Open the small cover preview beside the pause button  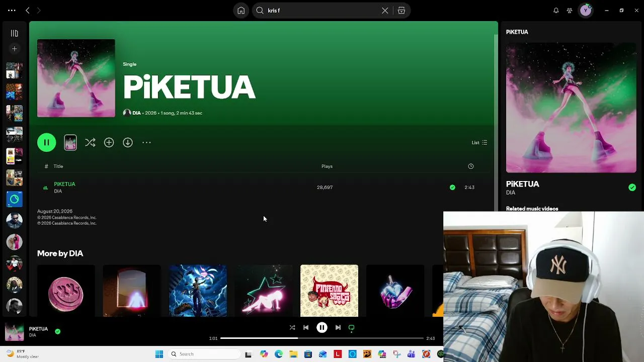click(x=70, y=143)
